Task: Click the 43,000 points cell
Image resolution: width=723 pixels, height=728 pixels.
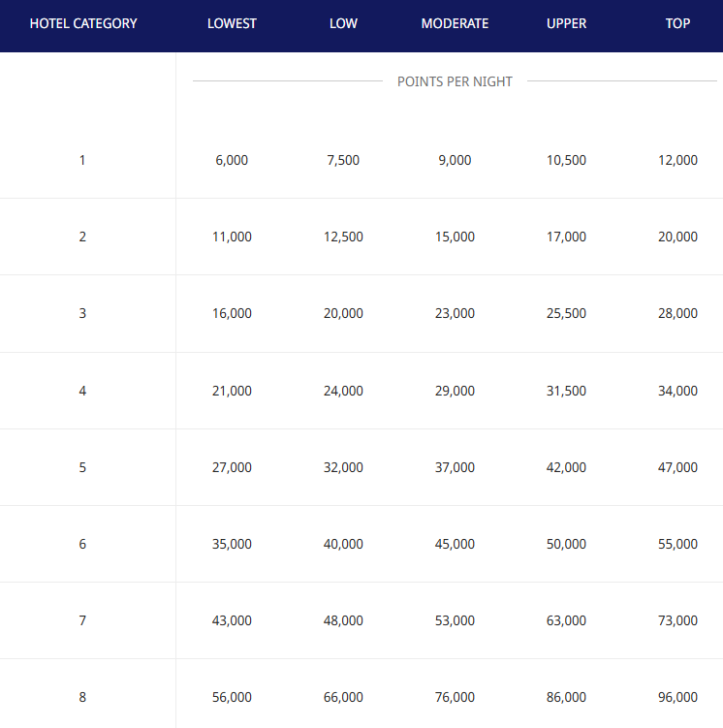Action: click(232, 620)
